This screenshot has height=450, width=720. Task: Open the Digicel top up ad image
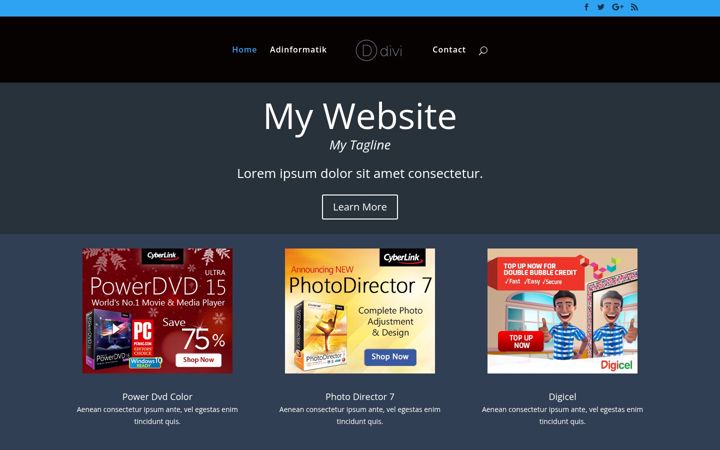click(x=562, y=311)
